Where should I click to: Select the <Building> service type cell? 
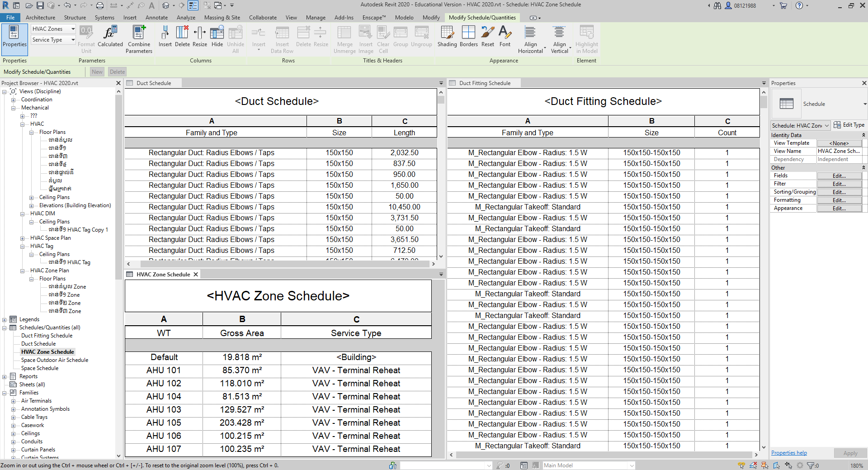356,357
